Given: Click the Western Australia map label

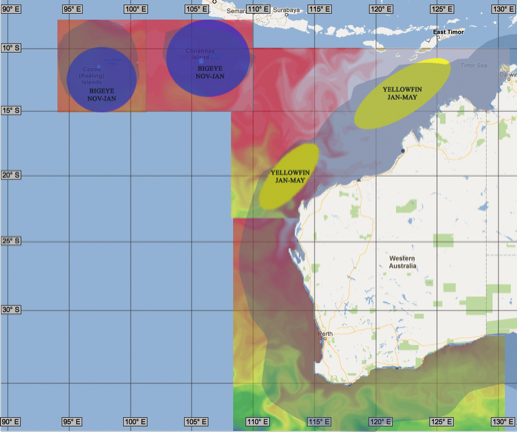Looking at the screenshot, I should pos(402,262).
